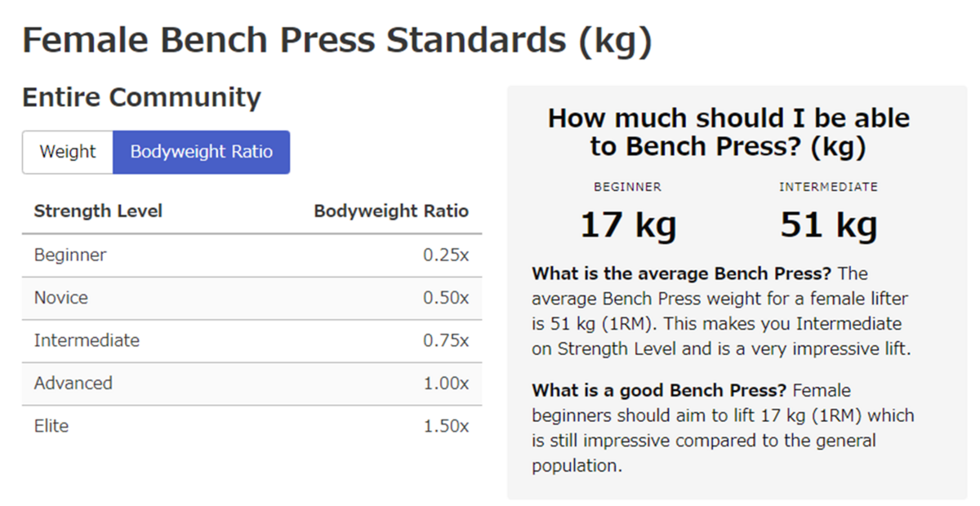
Task: Click the Entire Community heading
Action: 141,97
